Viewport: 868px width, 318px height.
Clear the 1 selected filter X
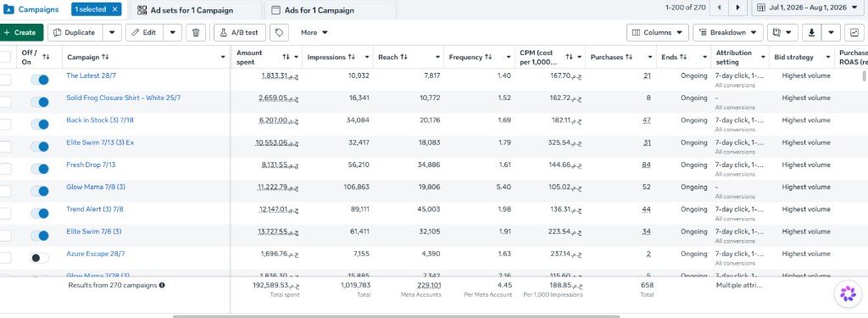tap(114, 9)
